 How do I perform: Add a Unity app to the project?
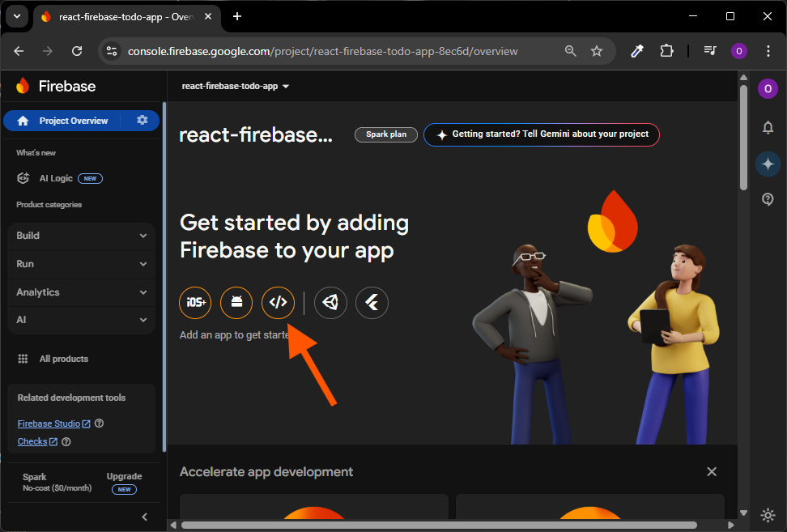click(x=330, y=303)
